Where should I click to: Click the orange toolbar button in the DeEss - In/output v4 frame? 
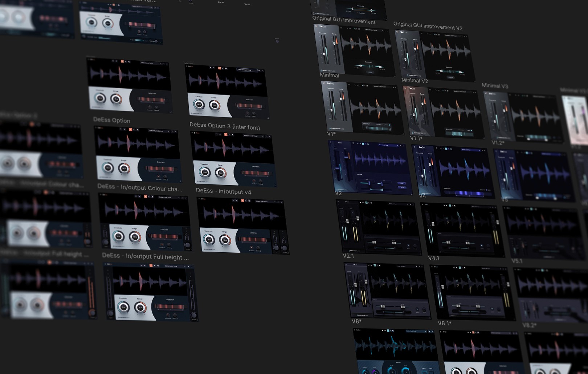pyautogui.click(x=242, y=200)
